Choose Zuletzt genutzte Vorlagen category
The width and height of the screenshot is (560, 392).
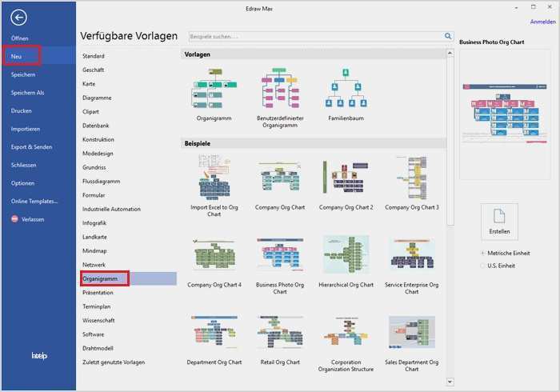pyautogui.click(x=114, y=362)
